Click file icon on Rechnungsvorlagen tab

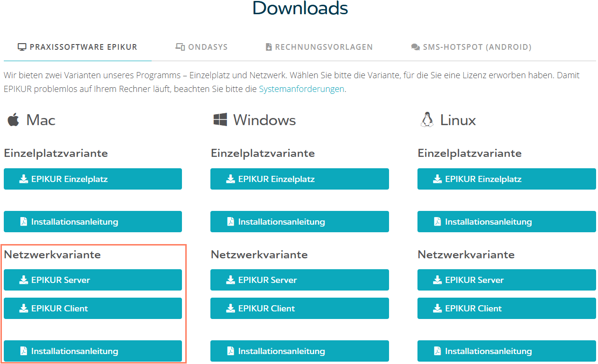269,47
